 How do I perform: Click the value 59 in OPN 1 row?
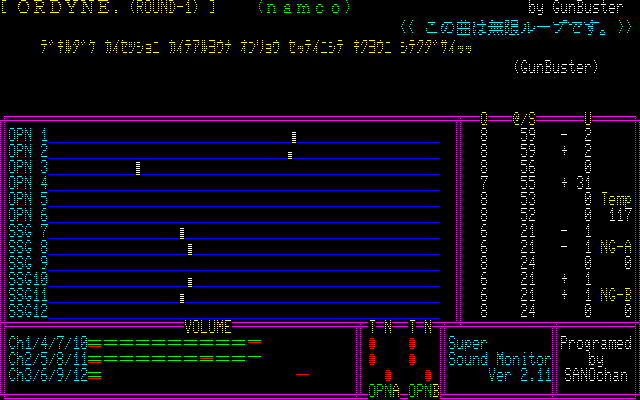(528, 135)
